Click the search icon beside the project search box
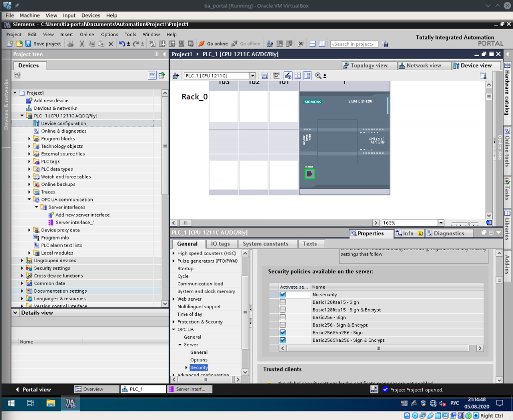The width and height of the screenshot is (513, 420). tap(385, 44)
